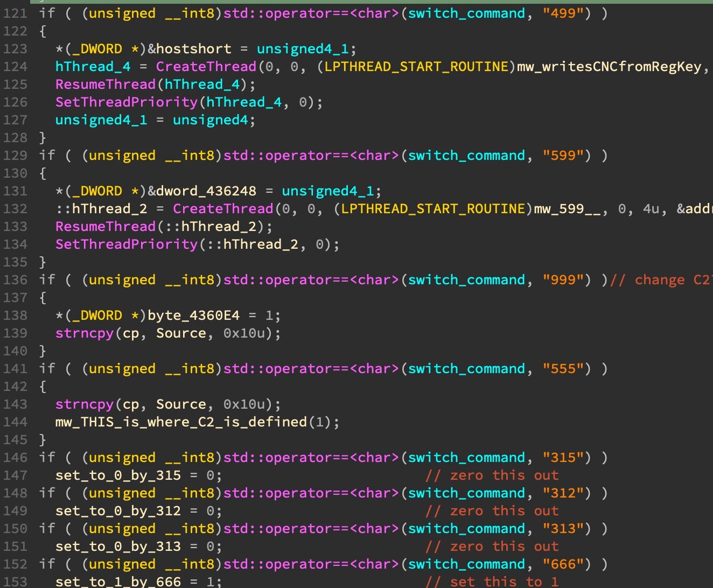Click the "666" string literal
The height and width of the screenshot is (588, 713).
563,564
